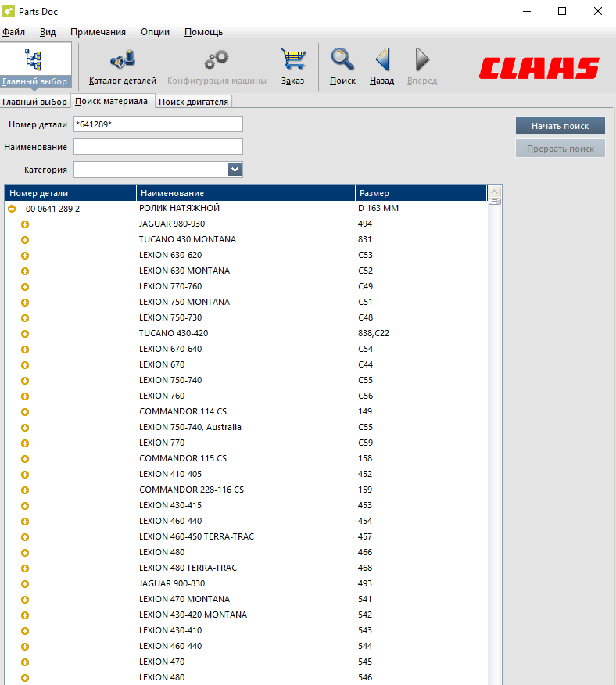Expand the LEXION 760 C56 row

click(x=25, y=396)
